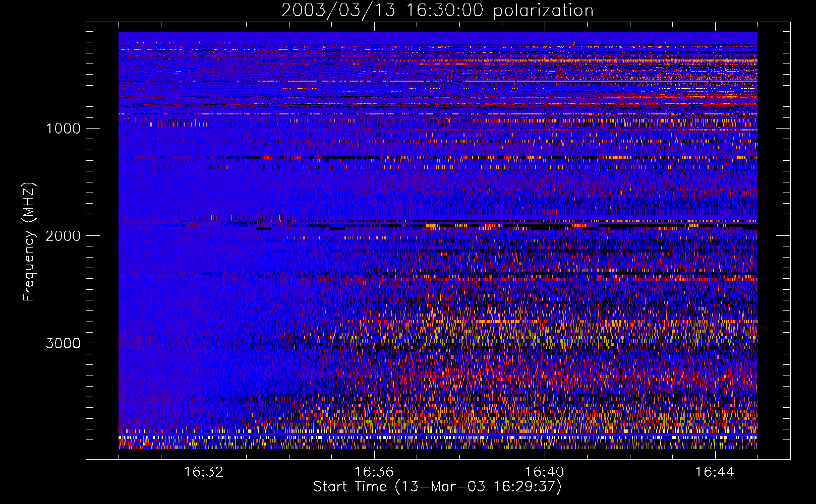Image resolution: width=816 pixels, height=504 pixels.
Task: Click the "Start Time (13-Mar-03 16:29:37)" label
Action: point(437,487)
